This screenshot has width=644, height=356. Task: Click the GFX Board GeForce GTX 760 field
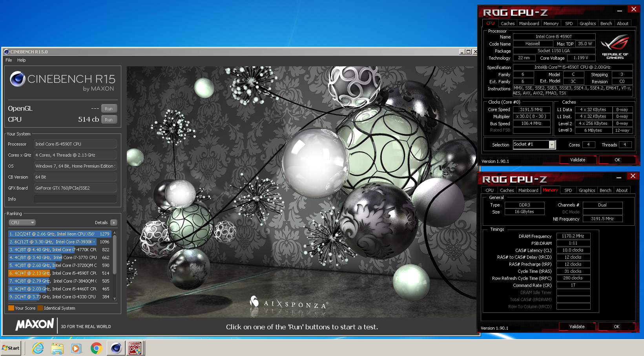(75, 188)
